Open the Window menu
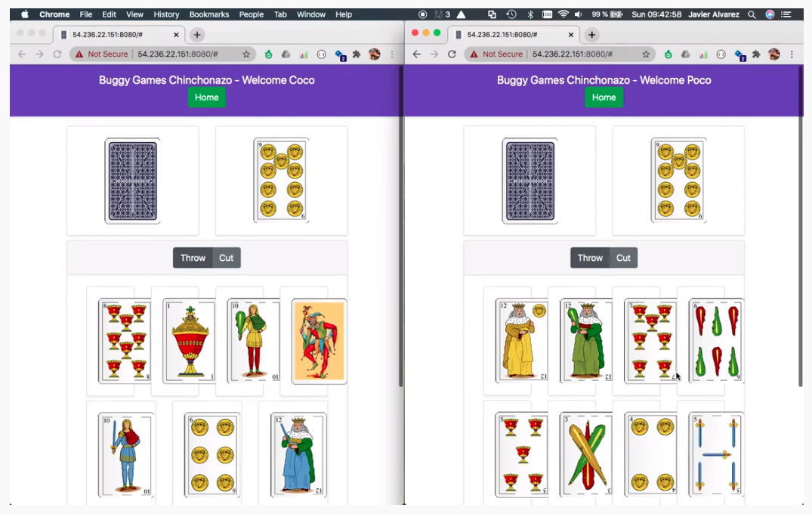The width and height of the screenshot is (812, 514). [x=310, y=14]
